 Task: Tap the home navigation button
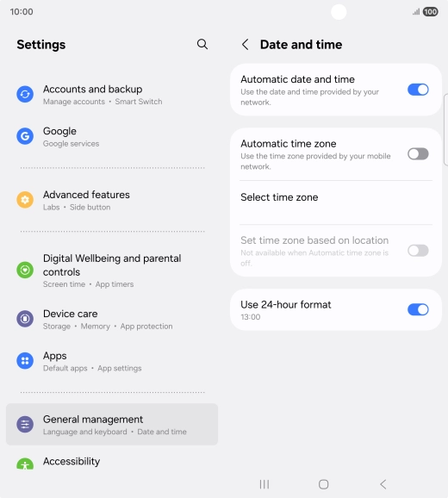coord(324,484)
